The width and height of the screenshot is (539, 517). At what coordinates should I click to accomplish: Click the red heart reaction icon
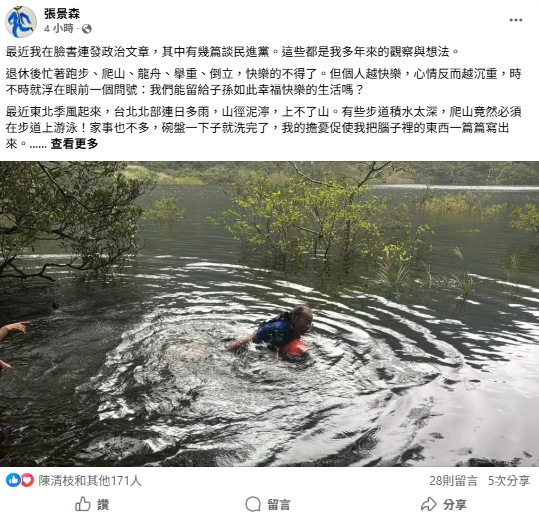28,480
